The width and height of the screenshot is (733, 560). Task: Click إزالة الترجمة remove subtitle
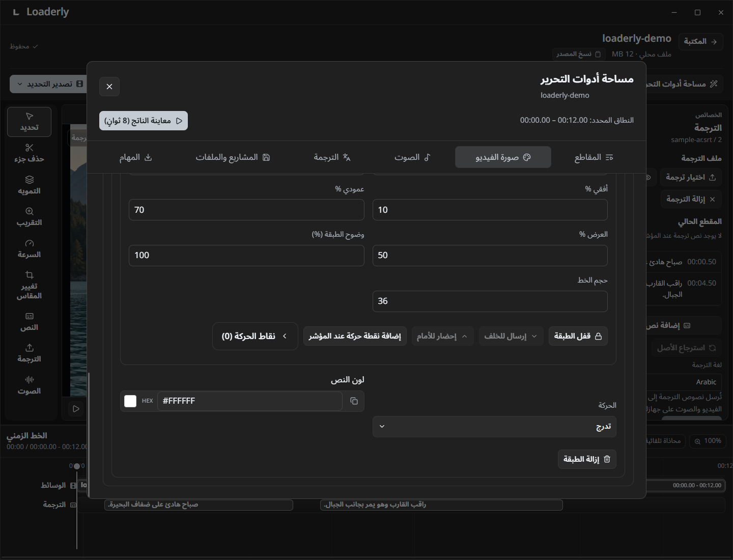click(x=690, y=199)
